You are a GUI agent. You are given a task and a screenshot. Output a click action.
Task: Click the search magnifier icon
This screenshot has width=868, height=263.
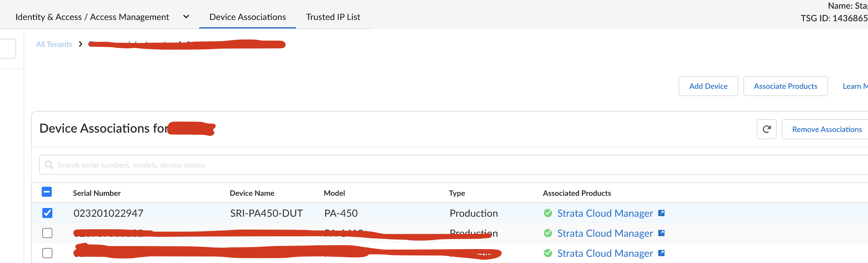tap(49, 165)
